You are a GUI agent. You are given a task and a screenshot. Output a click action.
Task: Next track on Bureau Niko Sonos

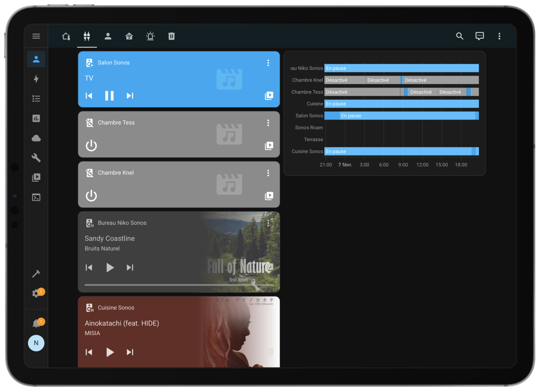pyautogui.click(x=130, y=267)
